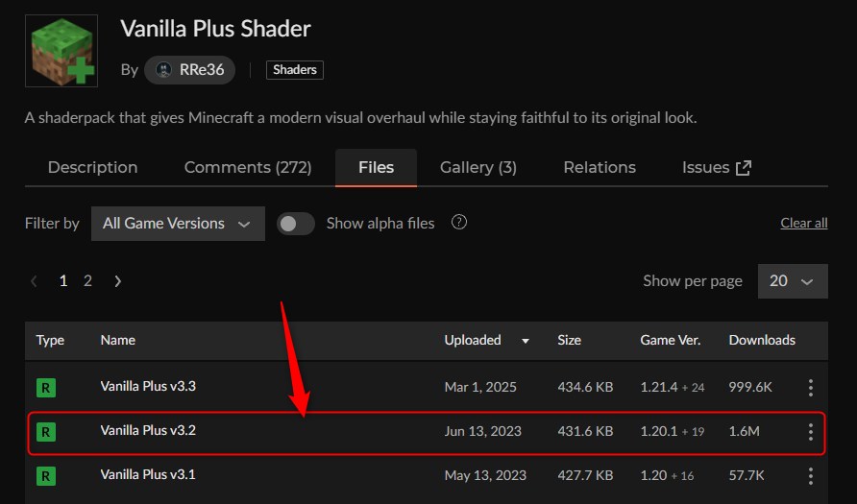Select the Files tab
The image size is (857, 504).
pyautogui.click(x=376, y=167)
